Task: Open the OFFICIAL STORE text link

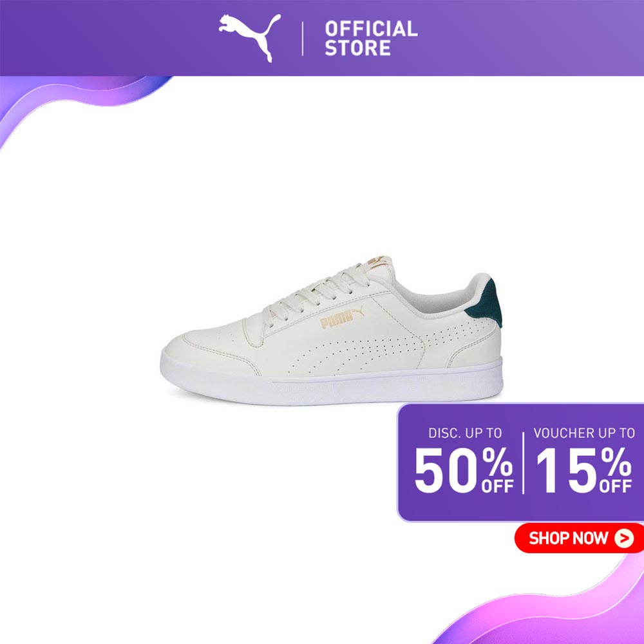Action: click(x=371, y=38)
